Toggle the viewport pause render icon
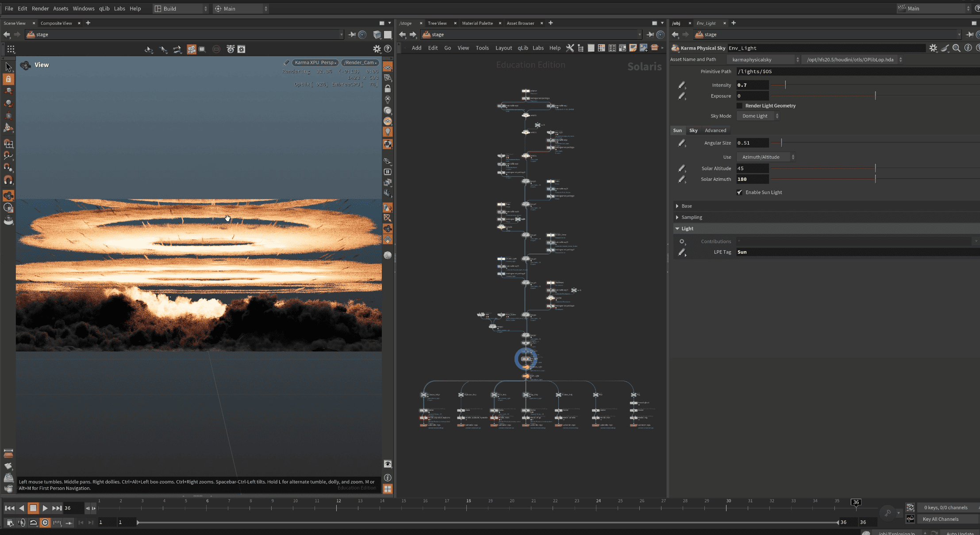This screenshot has width=980, height=535. click(x=388, y=172)
